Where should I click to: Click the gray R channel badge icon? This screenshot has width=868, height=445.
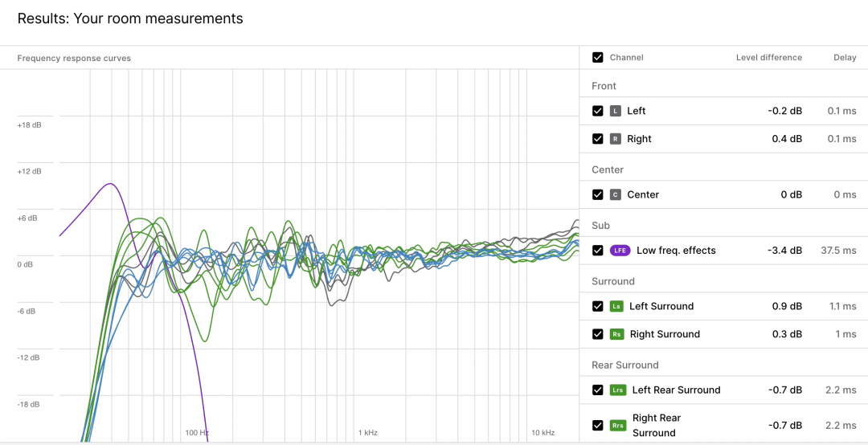pyautogui.click(x=615, y=138)
